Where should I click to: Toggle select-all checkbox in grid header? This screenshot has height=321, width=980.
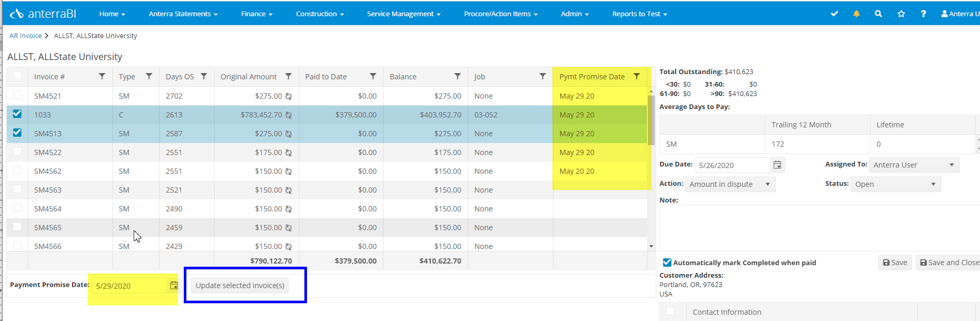pos(17,76)
